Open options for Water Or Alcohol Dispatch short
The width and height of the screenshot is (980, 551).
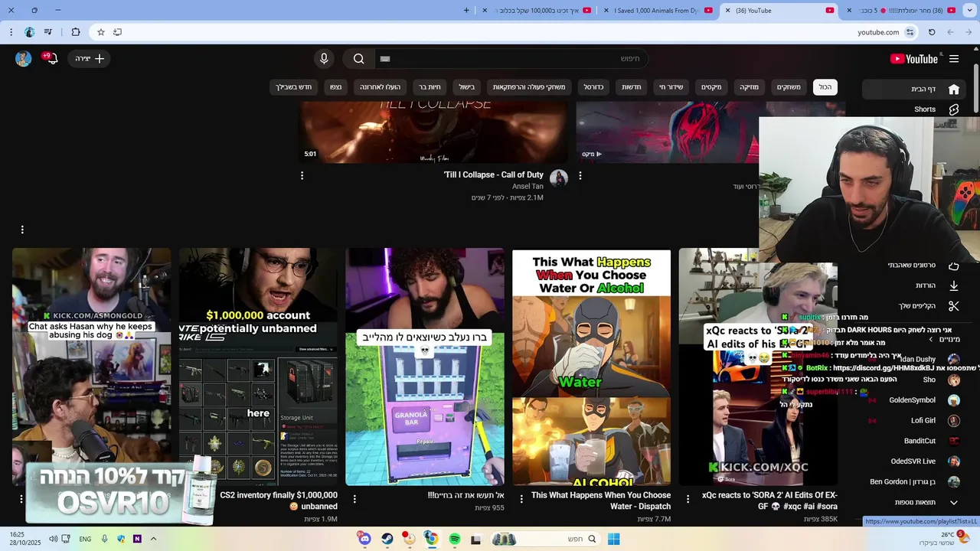(521, 498)
